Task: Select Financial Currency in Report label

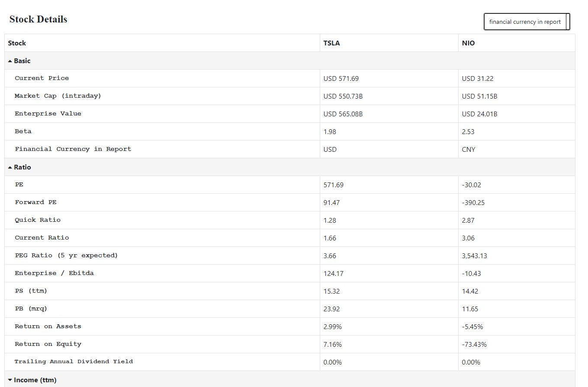Action: 73,149
